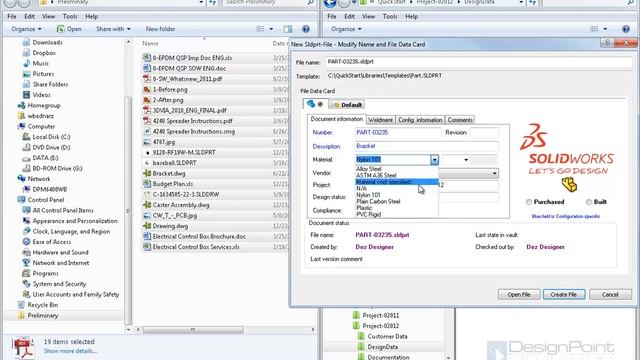The image size is (640, 360).
Task: Open the Pictures library in sidebar
Action: click(x=43, y=74)
